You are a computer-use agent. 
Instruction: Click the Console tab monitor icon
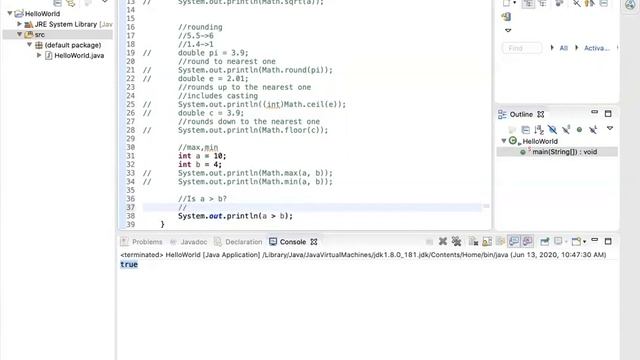click(x=273, y=242)
